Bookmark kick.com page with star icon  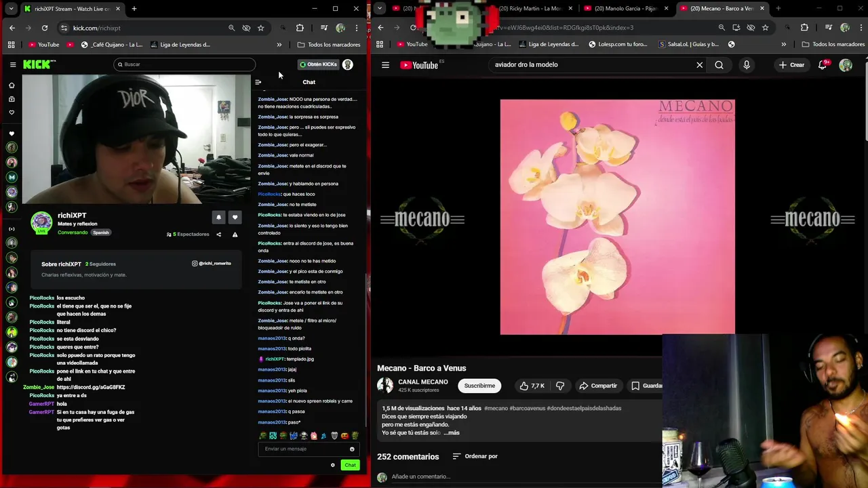[x=261, y=28]
